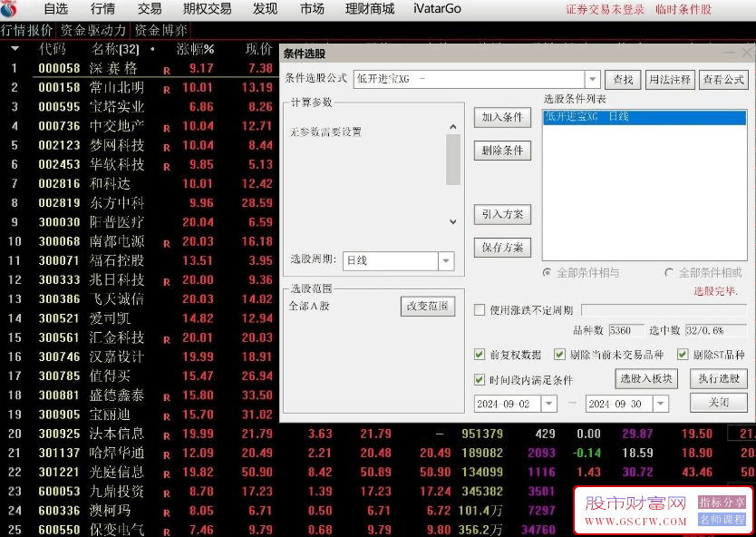Enable the 使用涨跌不定周期 checkbox
Viewport: 756px width, 537px height.
(x=480, y=309)
